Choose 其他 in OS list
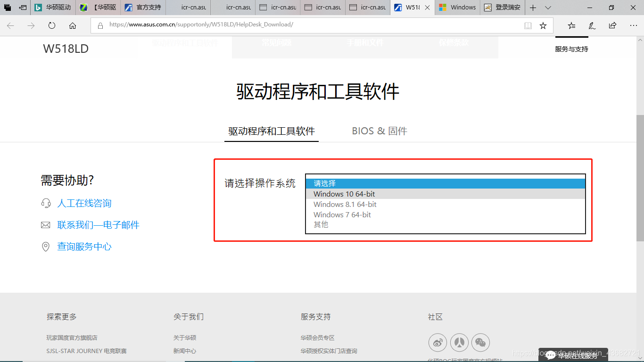 click(445, 224)
